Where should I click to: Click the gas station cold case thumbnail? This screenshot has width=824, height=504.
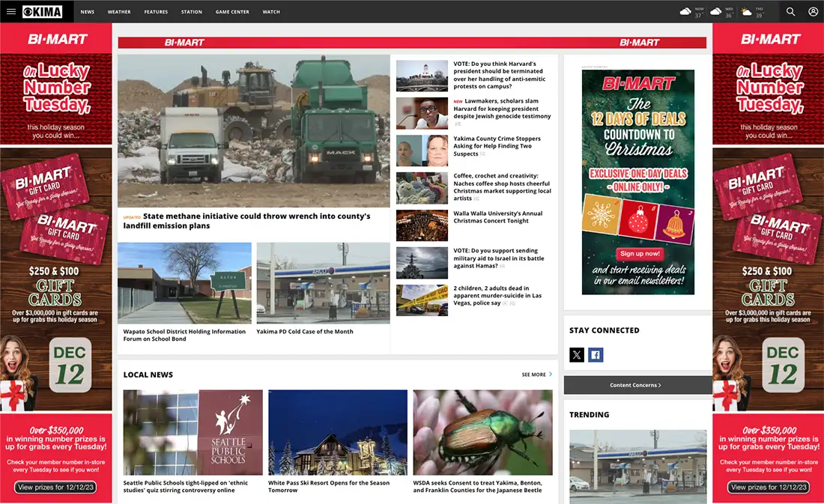[323, 283]
